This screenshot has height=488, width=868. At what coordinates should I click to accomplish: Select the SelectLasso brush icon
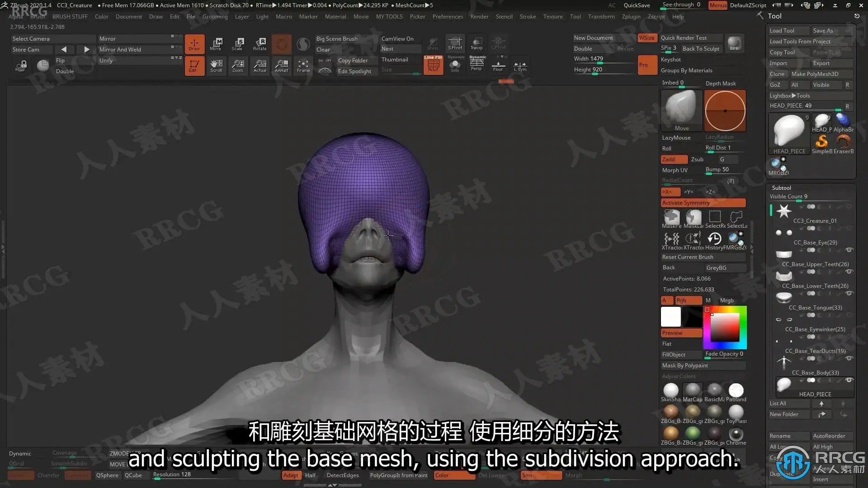[x=736, y=219]
